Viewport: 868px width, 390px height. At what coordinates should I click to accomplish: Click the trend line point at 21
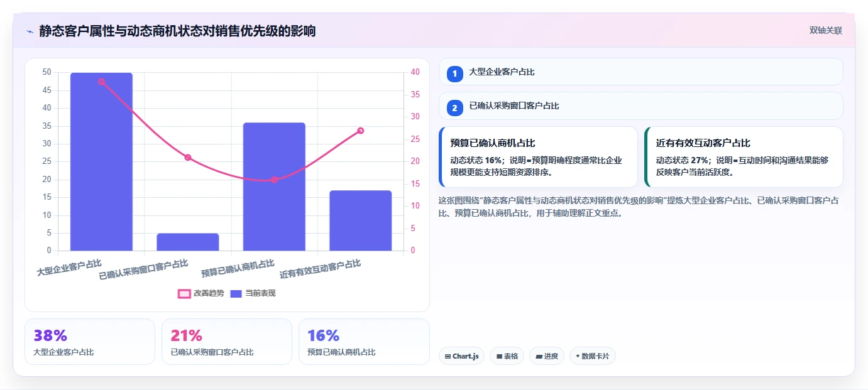(x=188, y=158)
